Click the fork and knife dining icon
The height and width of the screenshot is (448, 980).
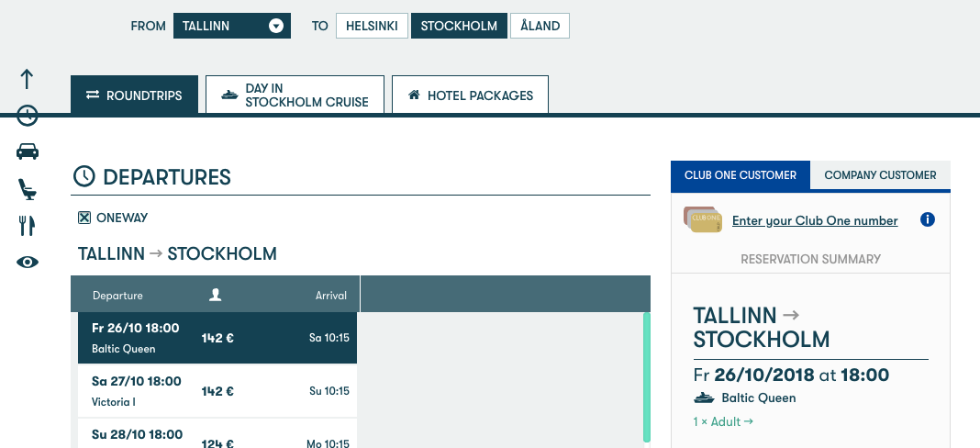point(28,225)
